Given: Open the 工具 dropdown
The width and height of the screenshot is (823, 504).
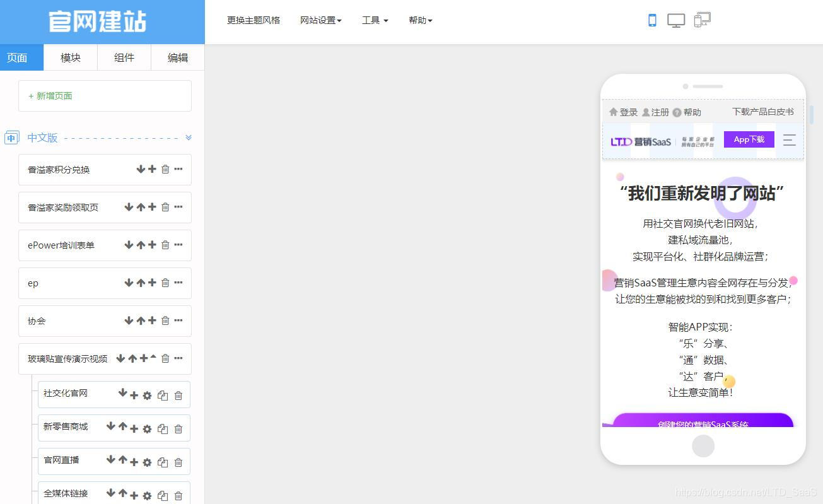Looking at the screenshot, I should (x=375, y=20).
